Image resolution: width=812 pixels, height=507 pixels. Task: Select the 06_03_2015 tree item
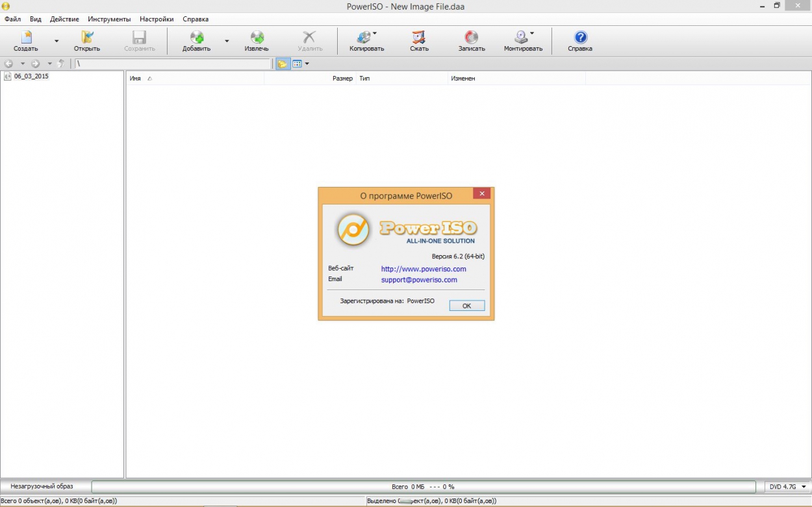(31, 76)
